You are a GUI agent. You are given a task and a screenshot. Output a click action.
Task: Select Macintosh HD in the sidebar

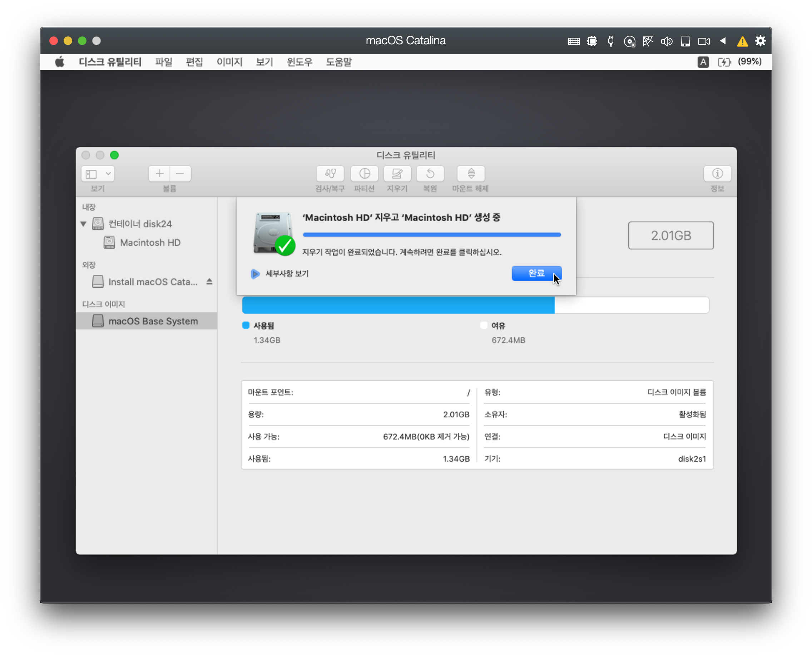click(150, 243)
